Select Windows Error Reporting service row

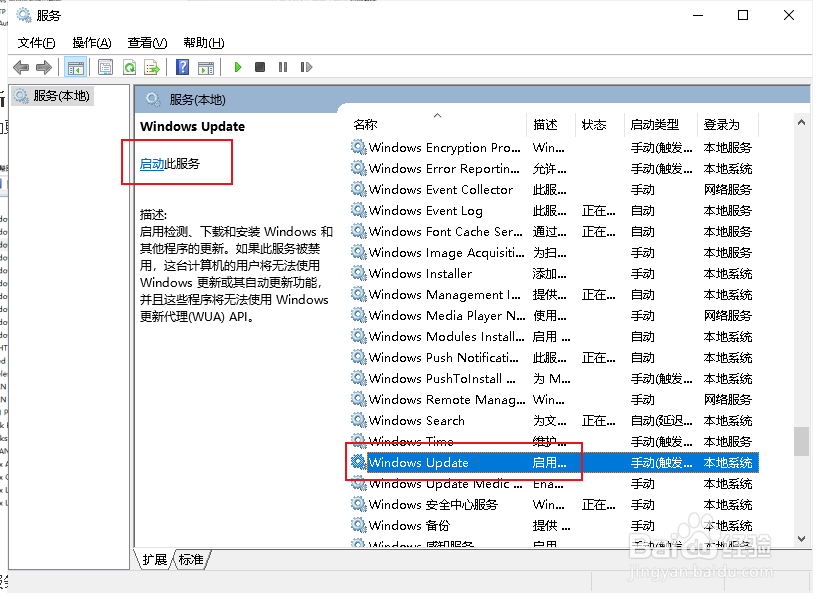[553, 168]
